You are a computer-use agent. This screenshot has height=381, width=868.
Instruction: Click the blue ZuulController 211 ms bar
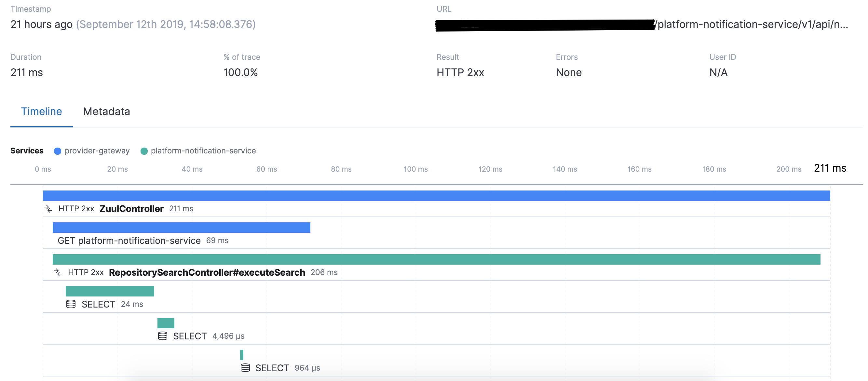[436, 196]
